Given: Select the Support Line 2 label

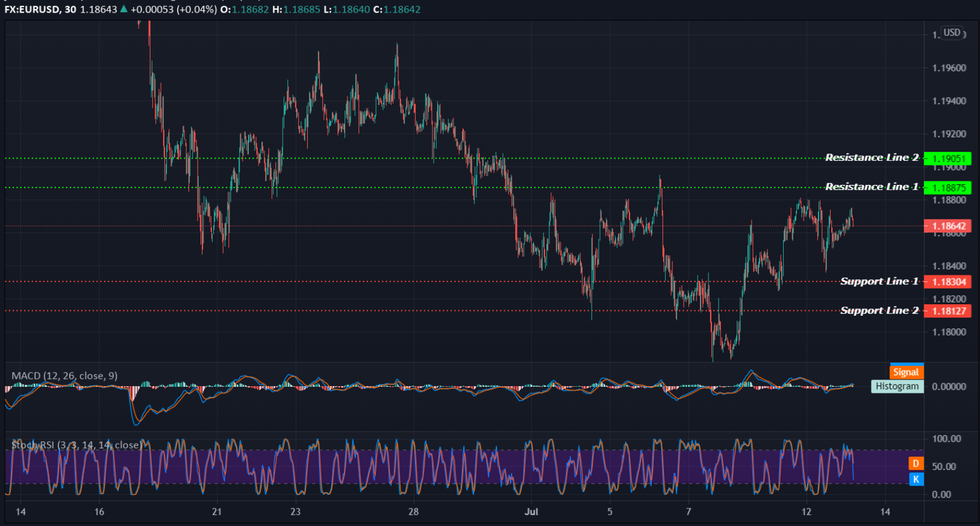Looking at the screenshot, I should click(879, 310).
